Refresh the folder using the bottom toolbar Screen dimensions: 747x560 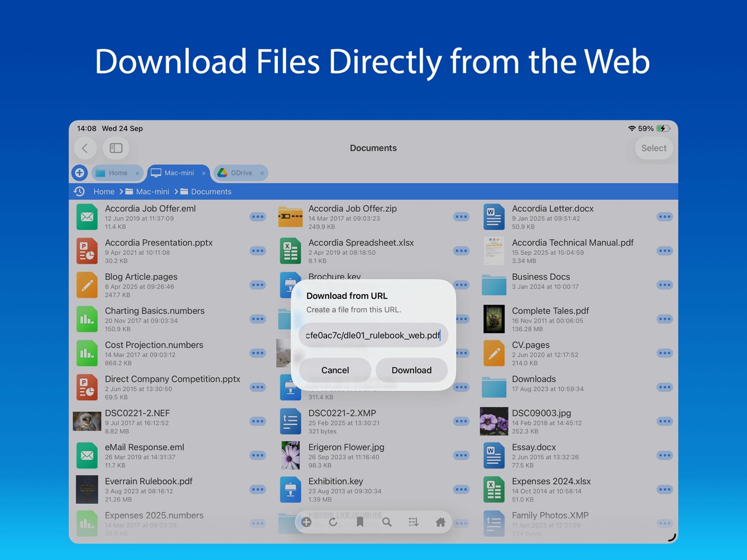click(x=333, y=522)
